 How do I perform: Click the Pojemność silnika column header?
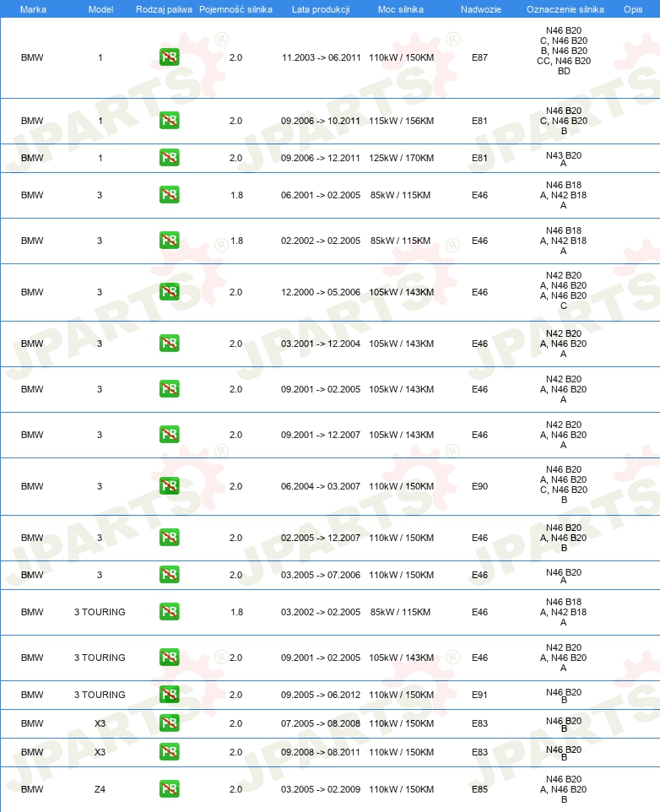pyautogui.click(x=235, y=9)
